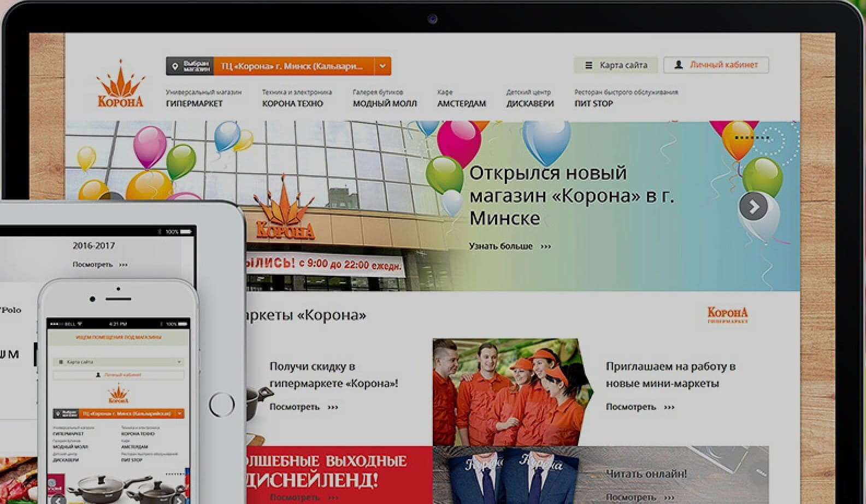The width and height of the screenshot is (866, 504).
Task: Tap the Корона crown logo on the phone
Action: point(119,394)
